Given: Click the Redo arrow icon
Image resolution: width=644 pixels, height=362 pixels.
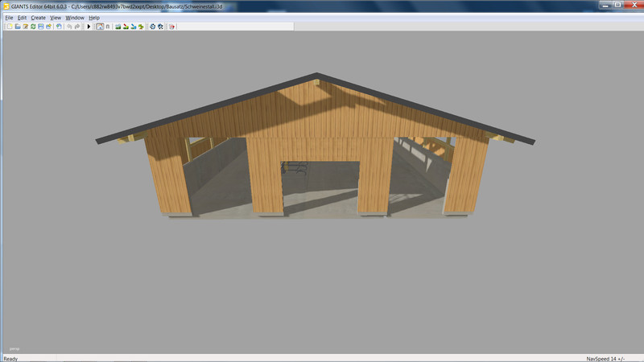Looking at the screenshot, I should pyautogui.click(x=77, y=27).
